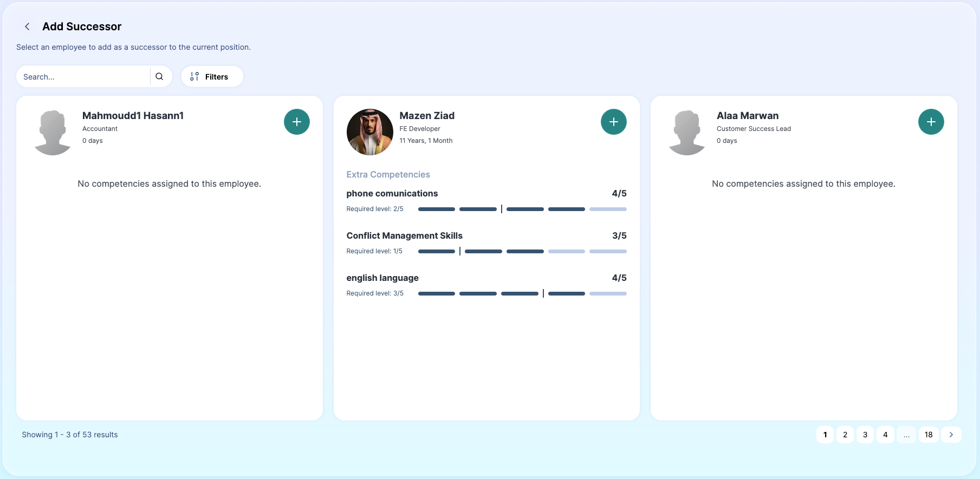980x479 pixels.
Task: Open the Filters panel
Action: (212, 76)
